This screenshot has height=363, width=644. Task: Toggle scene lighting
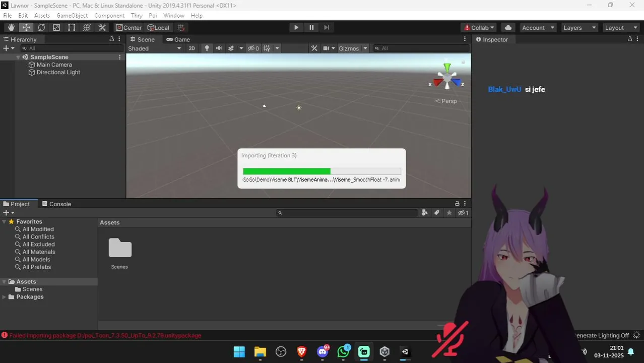coord(207,48)
